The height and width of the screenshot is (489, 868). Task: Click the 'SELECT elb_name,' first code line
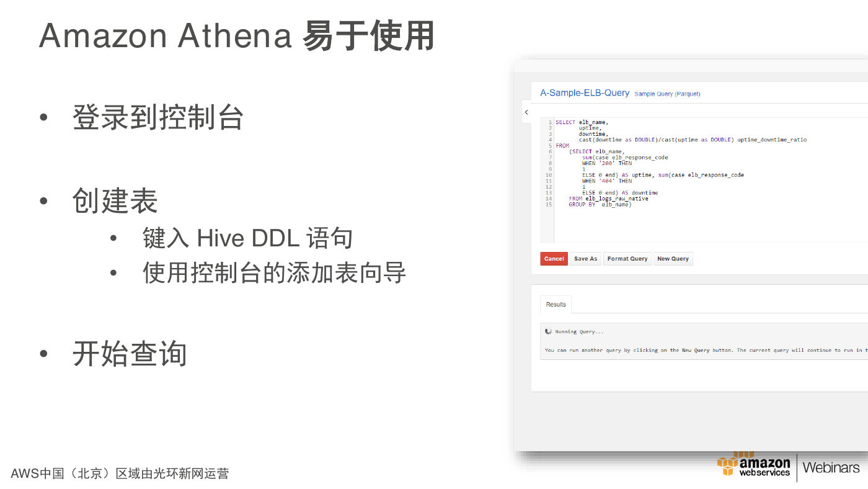(582, 122)
